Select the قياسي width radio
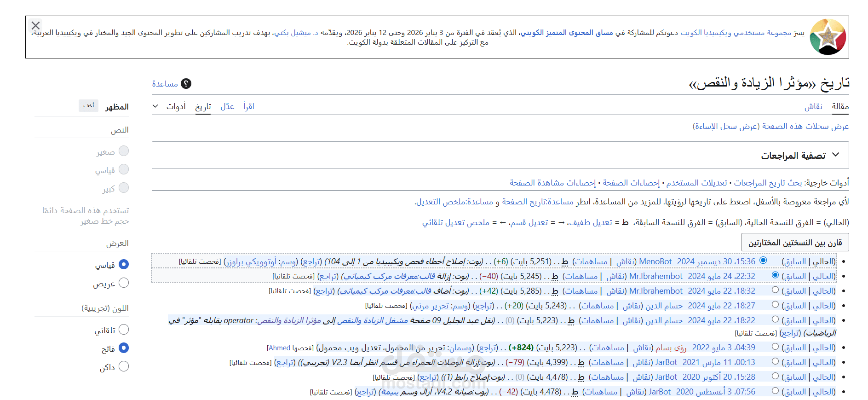Viewport: 868px width, 400px height. click(124, 264)
